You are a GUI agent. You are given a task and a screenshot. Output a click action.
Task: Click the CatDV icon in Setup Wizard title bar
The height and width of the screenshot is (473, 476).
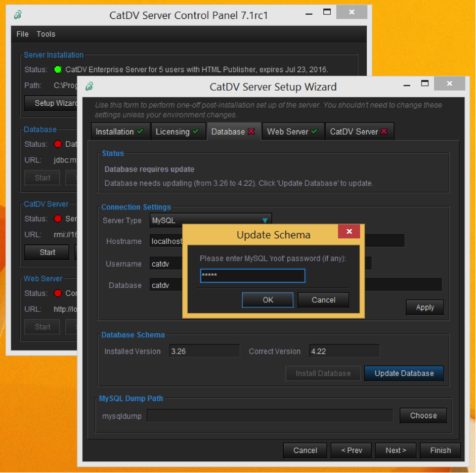[x=90, y=87]
